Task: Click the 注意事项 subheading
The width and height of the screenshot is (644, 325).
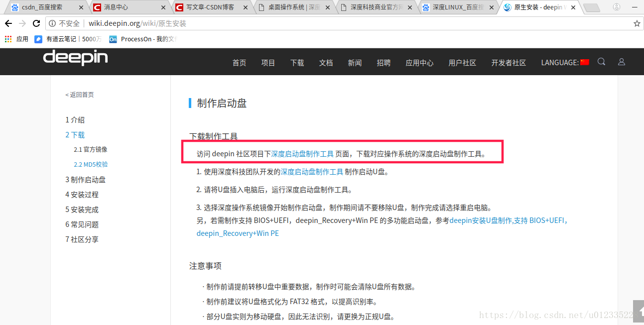Action: click(205, 266)
